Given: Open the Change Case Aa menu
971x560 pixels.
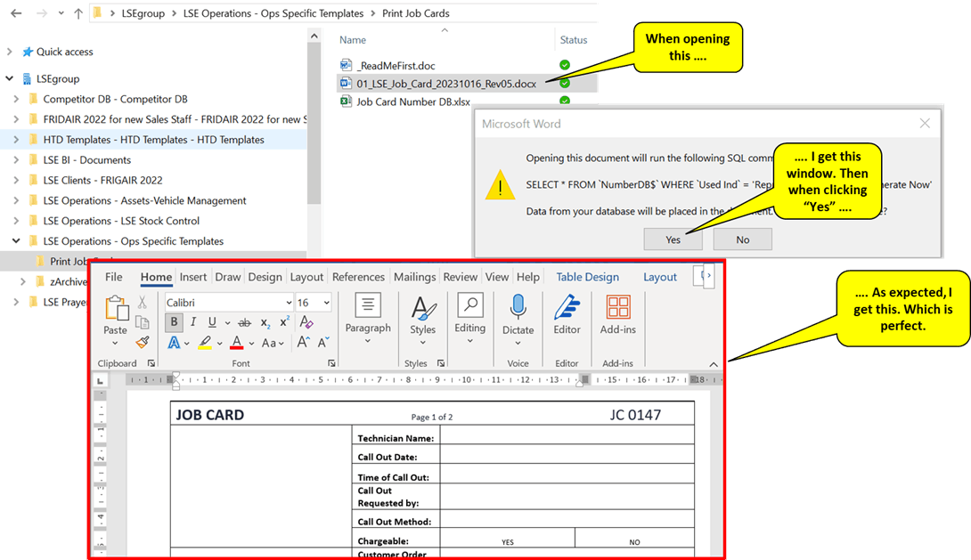Looking at the screenshot, I should point(273,342).
